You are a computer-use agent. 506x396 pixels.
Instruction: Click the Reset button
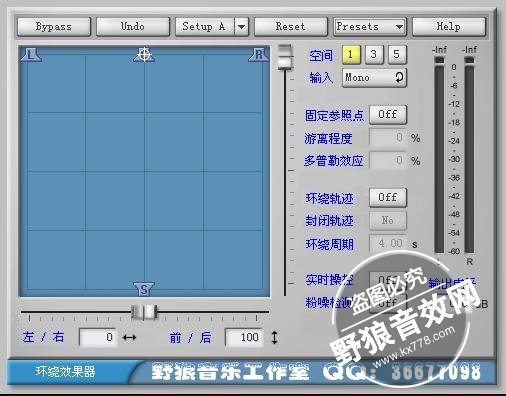point(290,27)
